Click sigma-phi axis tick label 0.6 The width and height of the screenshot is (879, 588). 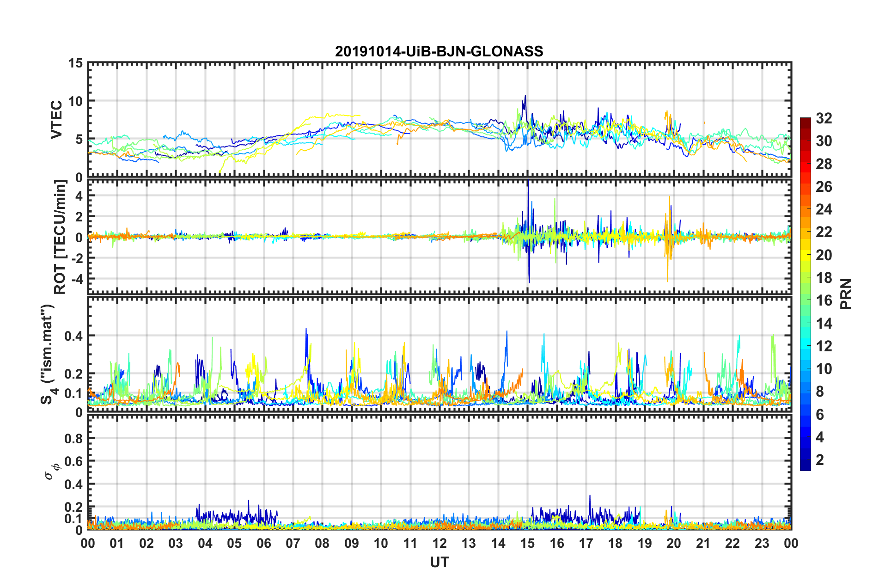74,461
